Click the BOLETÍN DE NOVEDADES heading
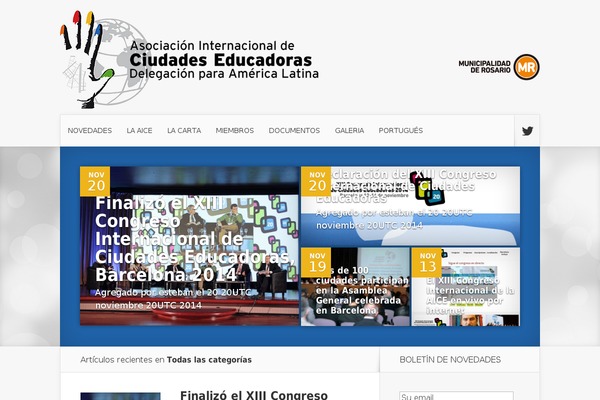The height and width of the screenshot is (400, 600). tap(450, 359)
